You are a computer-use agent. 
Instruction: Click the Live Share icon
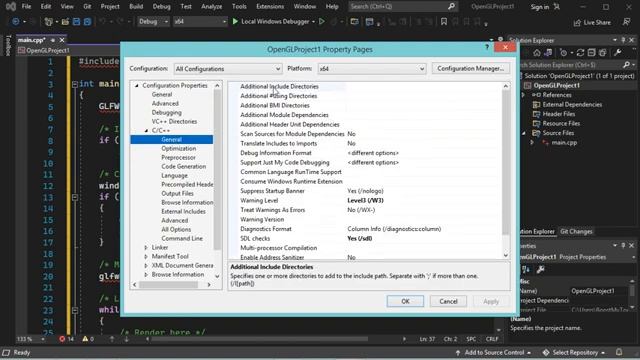(x=577, y=23)
